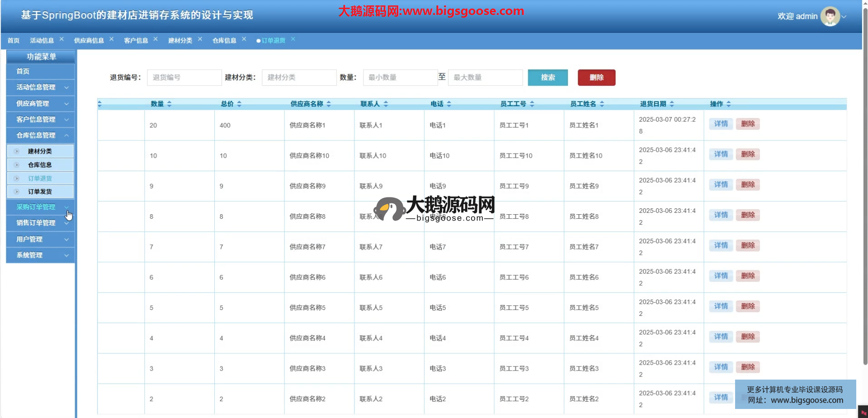Image resolution: width=868 pixels, height=418 pixels.
Task: Close the 仓库信息 tab
Action: (x=244, y=39)
